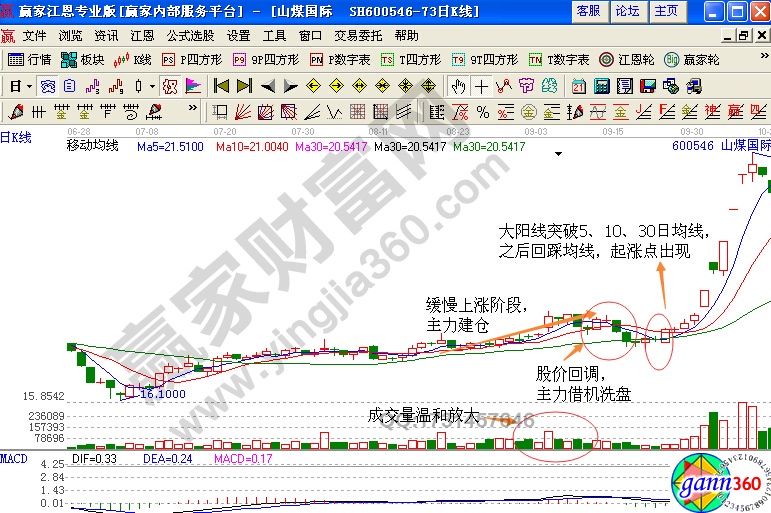
Task: Open the candlestick style dropdown arrow
Action: click(x=152, y=86)
